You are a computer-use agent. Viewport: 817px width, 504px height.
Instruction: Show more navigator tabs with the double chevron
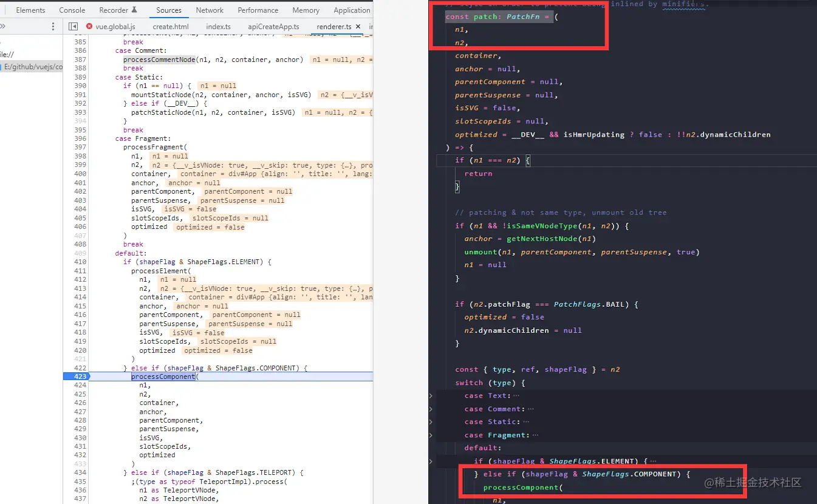[x=2, y=27]
